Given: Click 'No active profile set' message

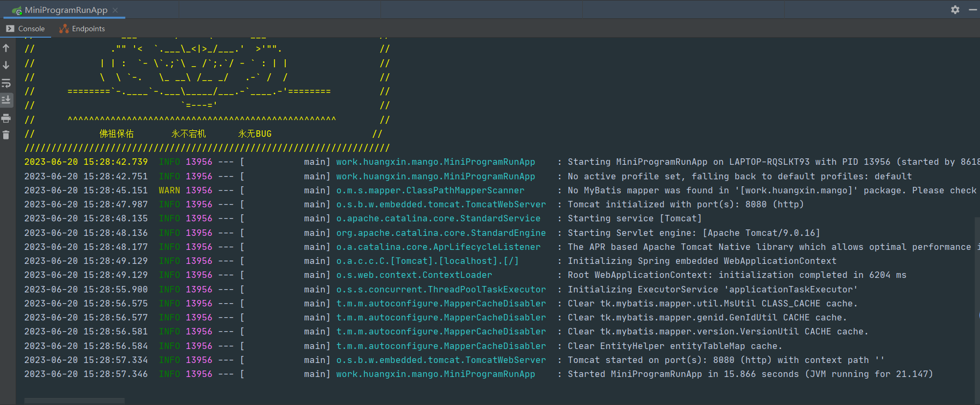Looking at the screenshot, I should 739,177.
